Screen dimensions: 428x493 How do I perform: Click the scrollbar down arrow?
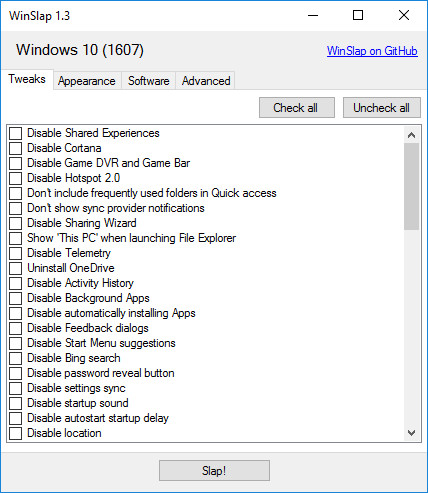412,433
